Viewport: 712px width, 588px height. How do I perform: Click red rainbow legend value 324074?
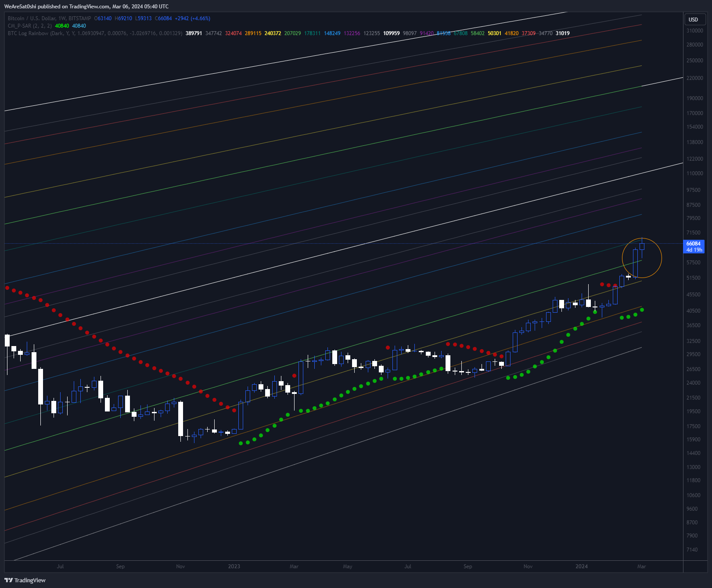tap(233, 33)
